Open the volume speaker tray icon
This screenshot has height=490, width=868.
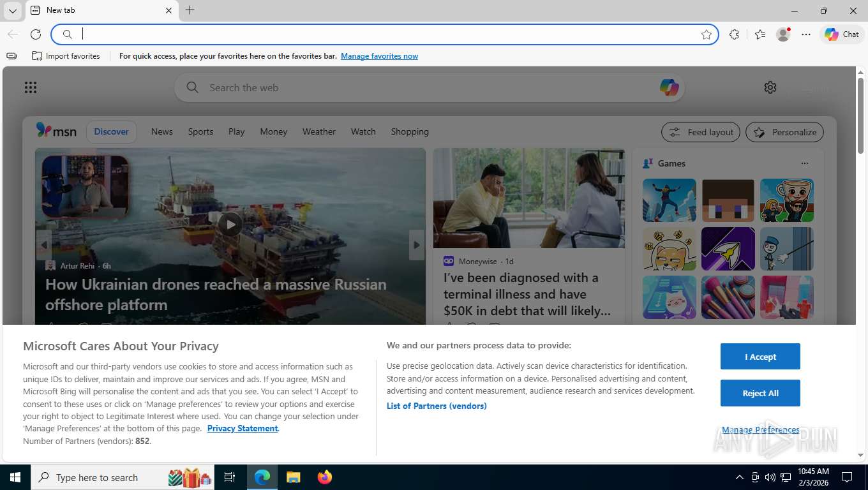(770, 477)
